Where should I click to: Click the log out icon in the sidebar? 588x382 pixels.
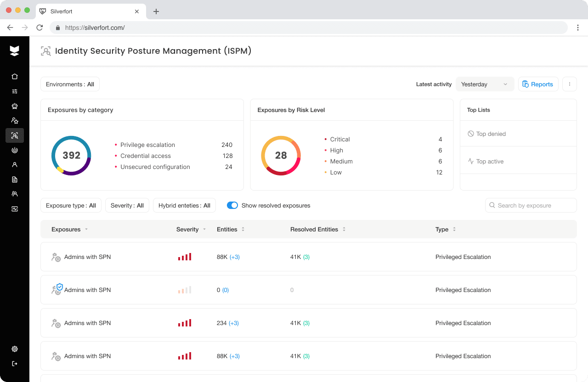(x=15, y=364)
